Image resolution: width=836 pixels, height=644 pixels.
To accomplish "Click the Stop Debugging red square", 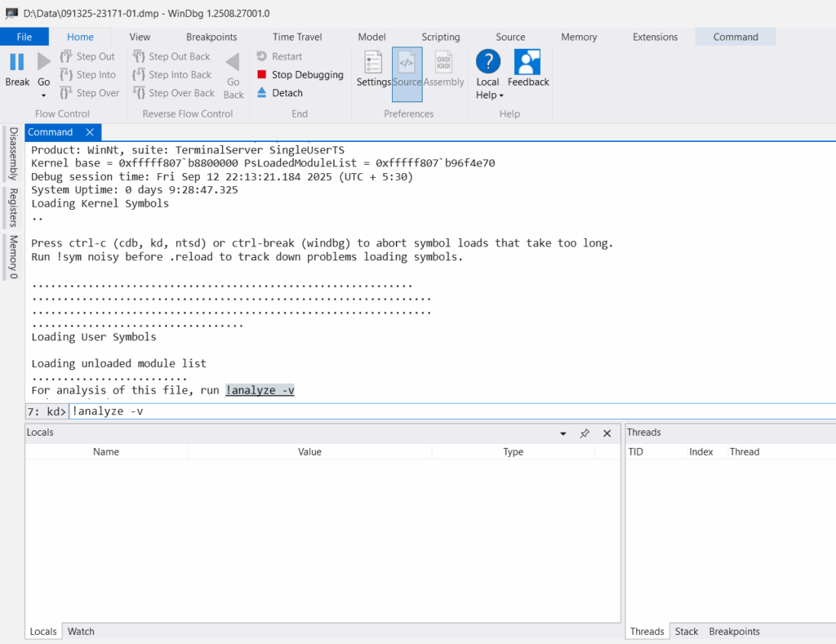I will tap(262, 75).
